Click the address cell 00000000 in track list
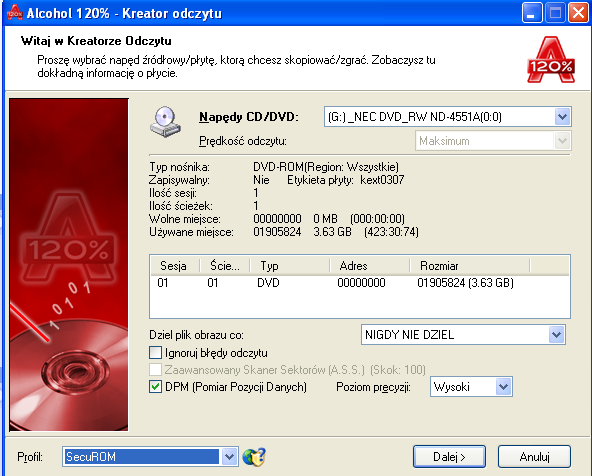 [x=361, y=283]
